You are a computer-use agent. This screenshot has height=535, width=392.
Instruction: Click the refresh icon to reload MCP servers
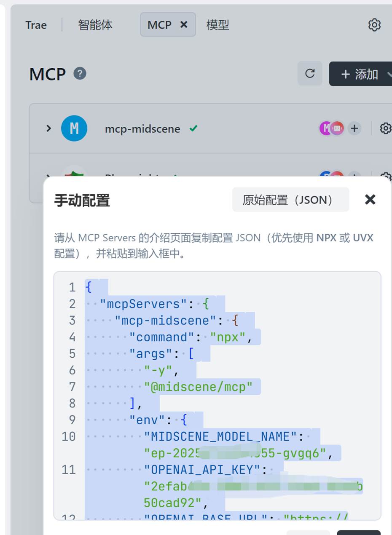point(311,73)
